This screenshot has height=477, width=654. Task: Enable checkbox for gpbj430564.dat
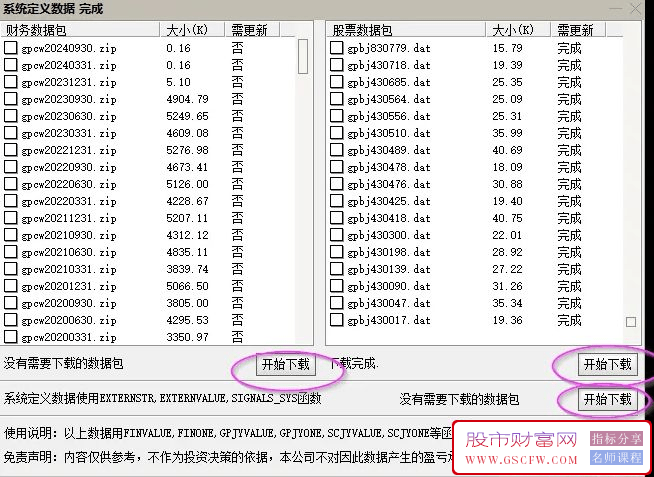pyautogui.click(x=337, y=99)
